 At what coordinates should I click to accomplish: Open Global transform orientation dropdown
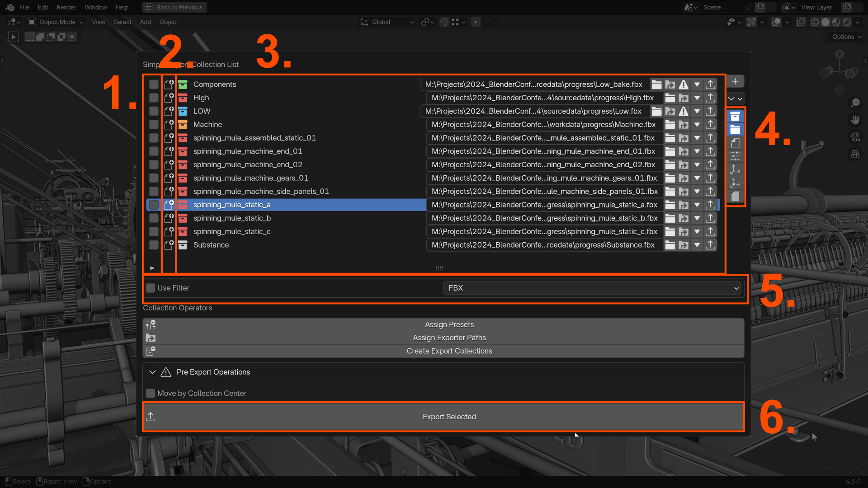(x=387, y=22)
